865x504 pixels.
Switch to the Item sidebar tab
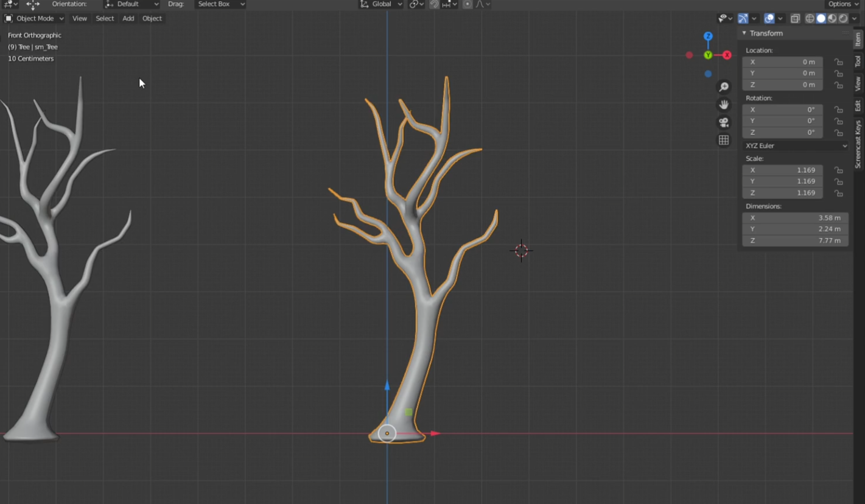[858, 39]
